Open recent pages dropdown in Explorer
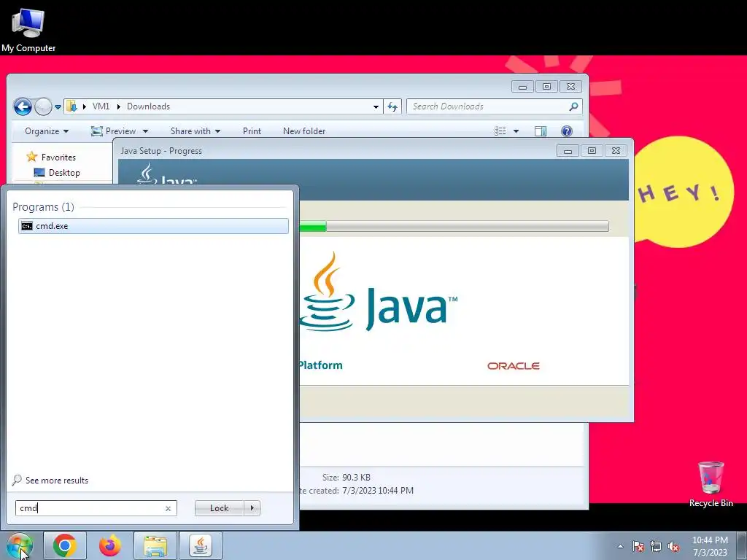This screenshot has height=560, width=747. point(58,106)
